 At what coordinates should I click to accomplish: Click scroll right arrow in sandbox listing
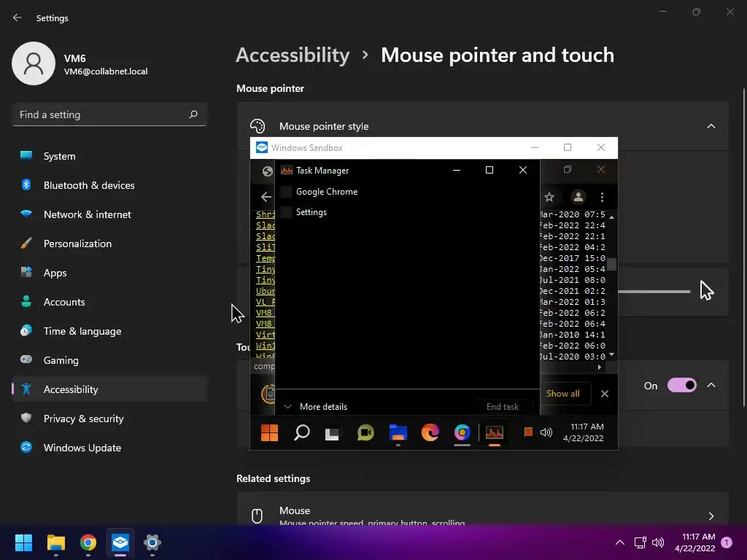(x=600, y=367)
